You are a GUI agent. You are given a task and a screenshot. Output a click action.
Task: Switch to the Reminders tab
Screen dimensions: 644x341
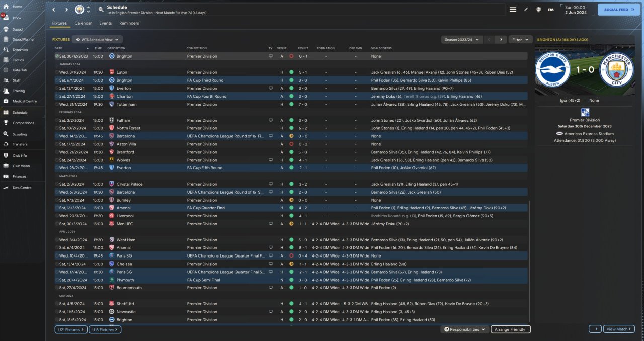tap(129, 23)
